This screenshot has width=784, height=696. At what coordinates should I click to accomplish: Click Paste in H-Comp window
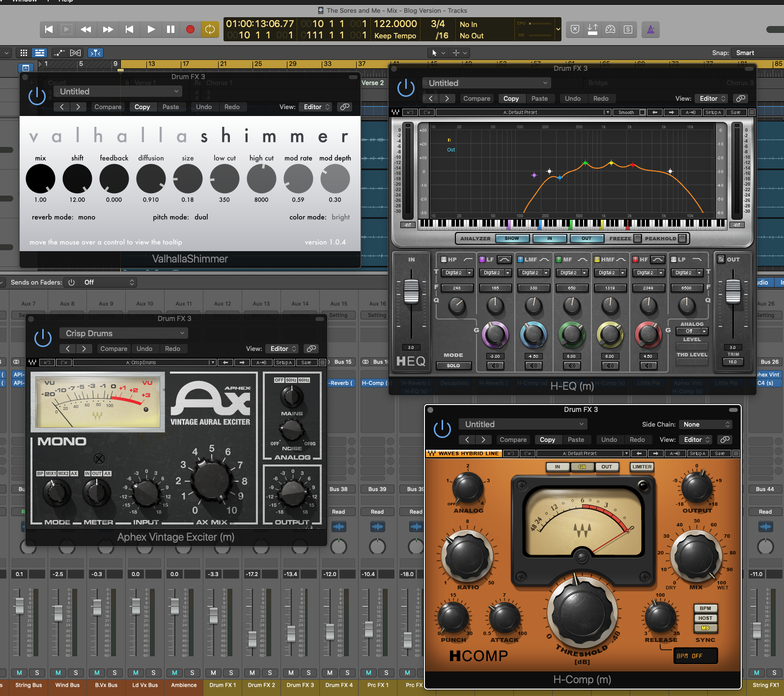pos(576,439)
